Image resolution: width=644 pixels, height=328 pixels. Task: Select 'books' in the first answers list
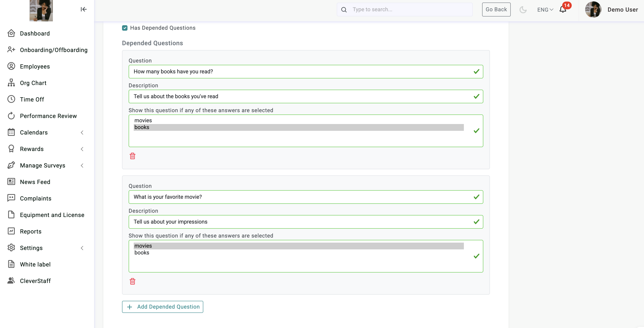[x=298, y=127]
